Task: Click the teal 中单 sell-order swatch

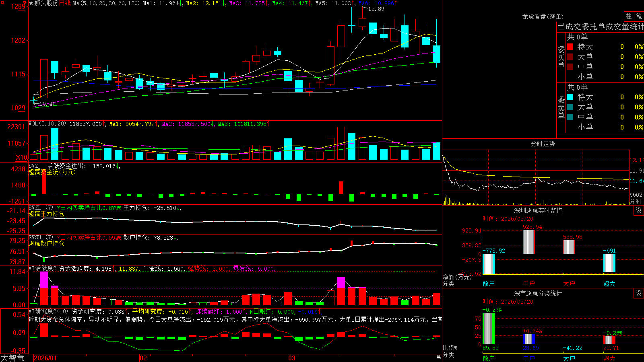Action: pos(570,117)
